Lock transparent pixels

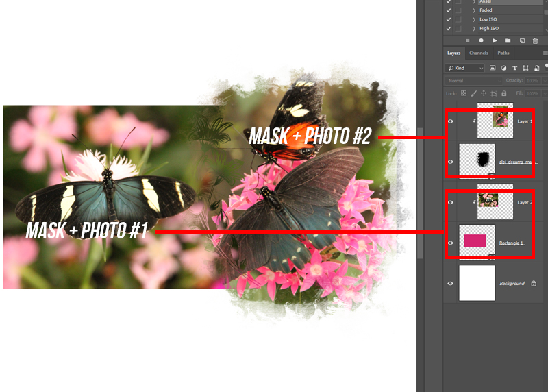[x=464, y=93]
